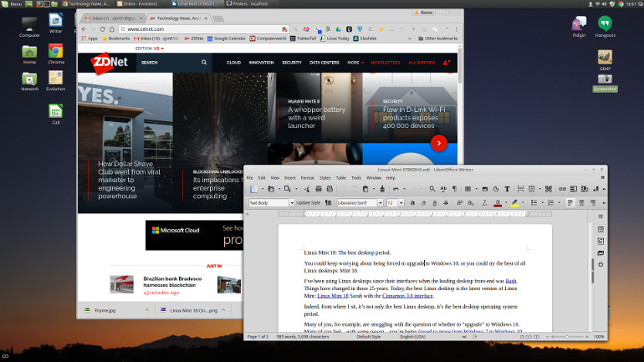644x362 pixels.
Task: Toggle Center Horizontally alignment in Writer
Action: click(x=581, y=203)
